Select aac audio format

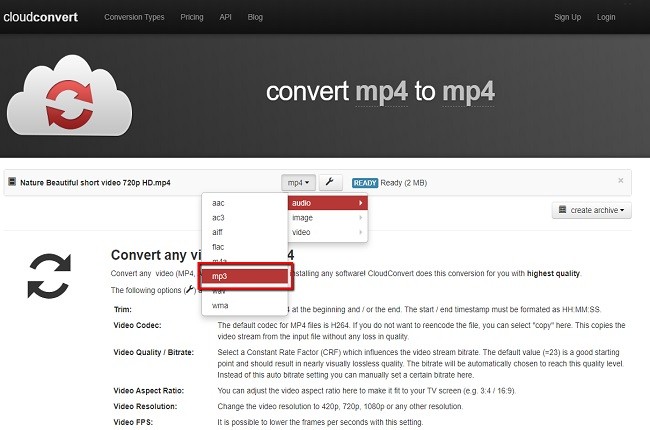click(245, 203)
